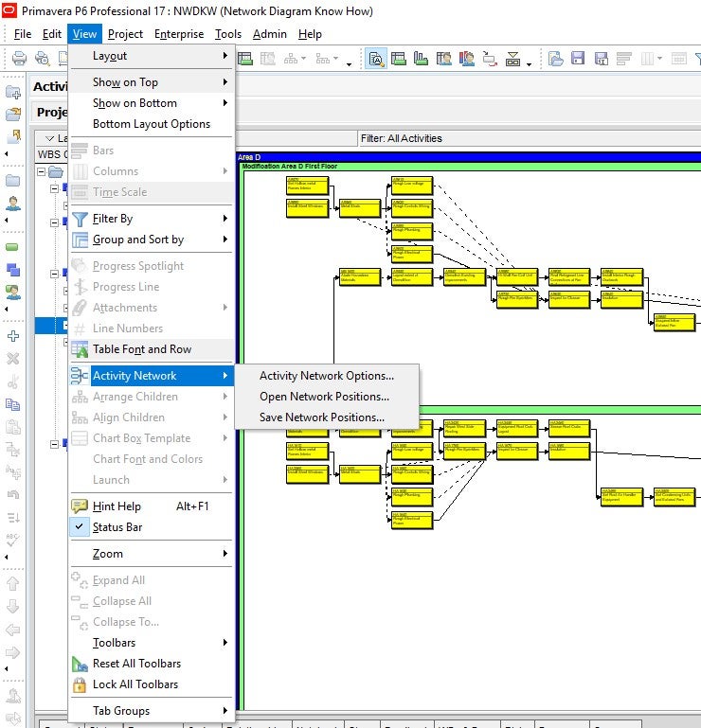
Task: Click the Timescale toolbar icon
Action: pos(679,59)
